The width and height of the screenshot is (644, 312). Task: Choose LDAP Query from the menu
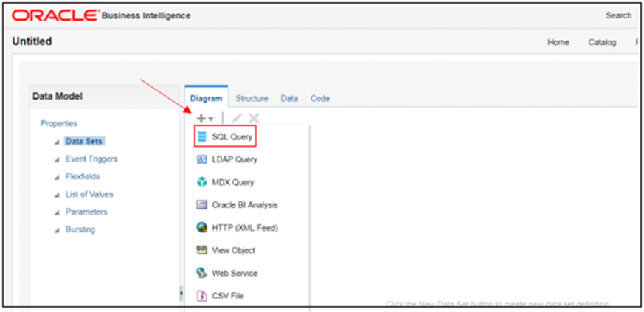[235, 159]
